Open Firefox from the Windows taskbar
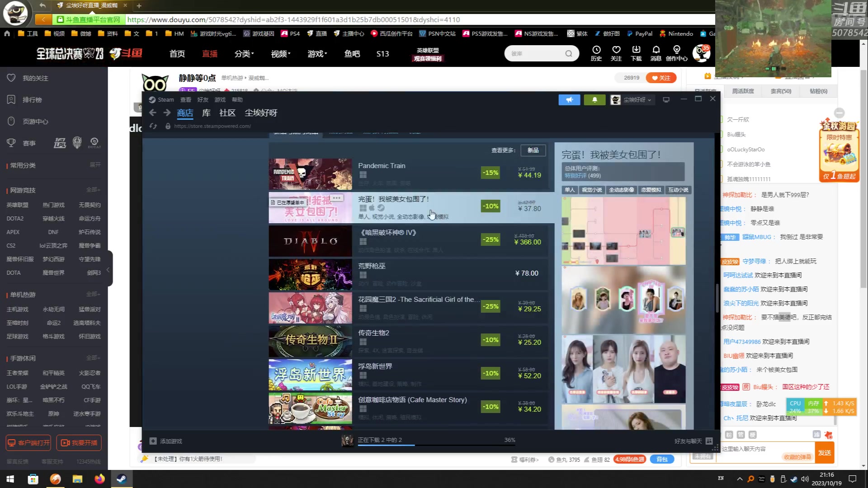The width and height of the screenshot is (868, 488). tap(99, 479)
